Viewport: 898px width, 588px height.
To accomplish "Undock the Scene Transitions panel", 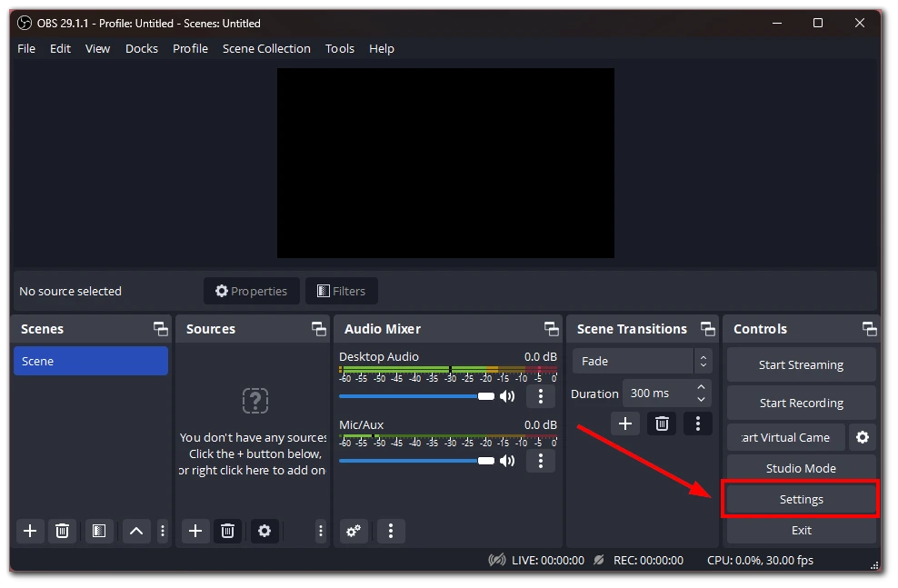I will pos(708,329).
